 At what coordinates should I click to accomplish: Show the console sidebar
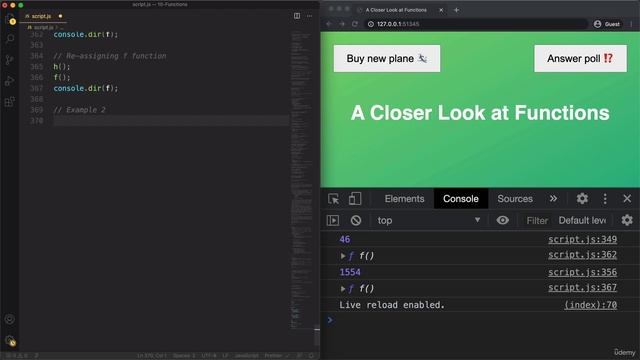pos(333,220)
